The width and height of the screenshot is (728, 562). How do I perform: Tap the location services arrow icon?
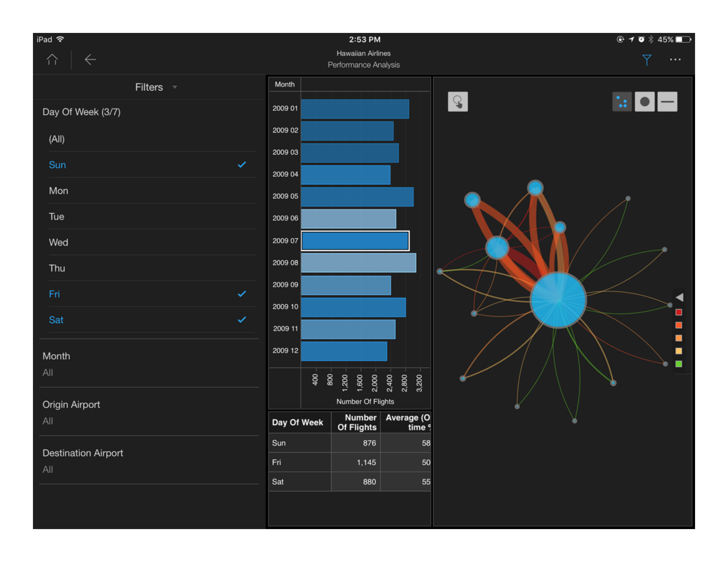coord(631,39)
